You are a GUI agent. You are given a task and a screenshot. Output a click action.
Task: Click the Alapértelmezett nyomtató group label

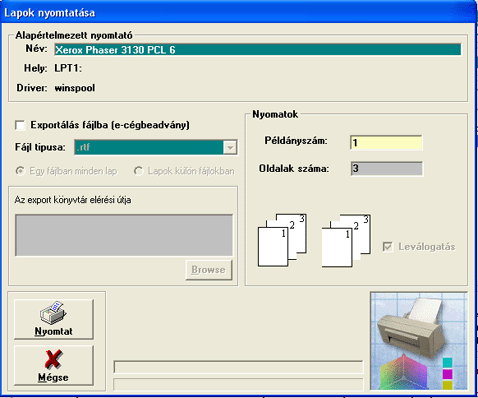click(x=74, y=35)
